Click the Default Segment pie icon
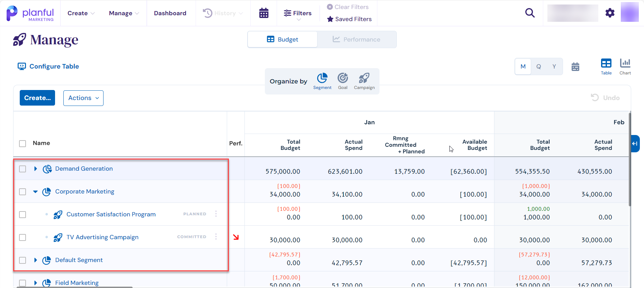The image size is (644, 288). pos(47,260)
